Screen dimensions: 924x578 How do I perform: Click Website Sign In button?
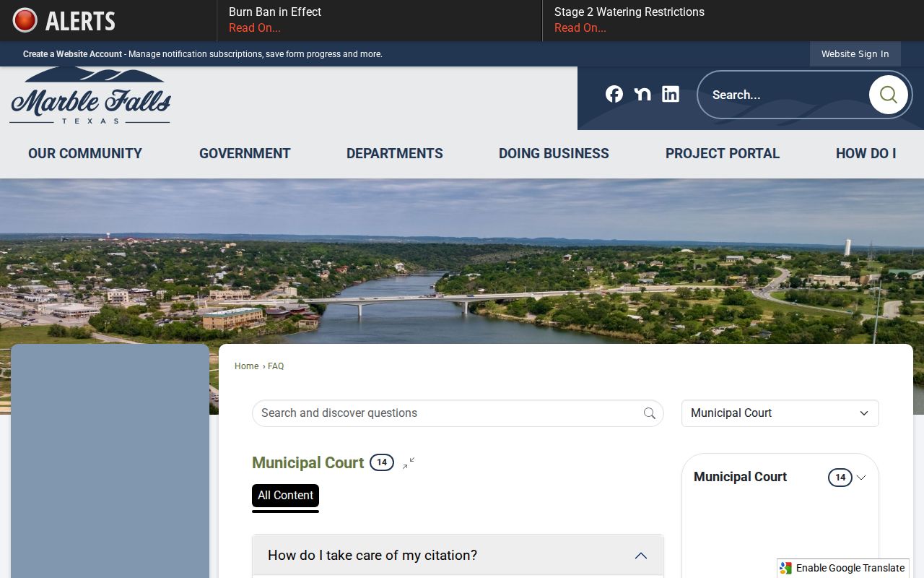click(x=855, y=54)
